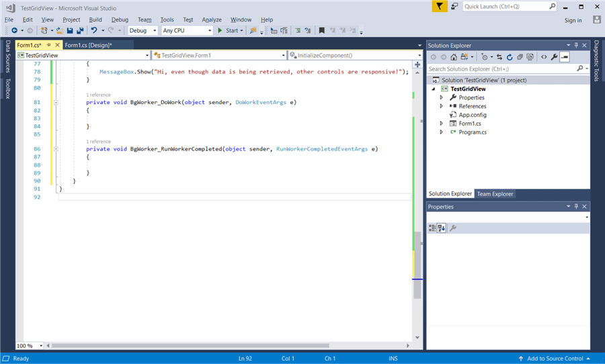Image resolution: width=605 pixels, height=364 pixels.
Task: Collapse the BgWorker_RunWorkerCompleted method outline
Action: (x=56, y=149)
